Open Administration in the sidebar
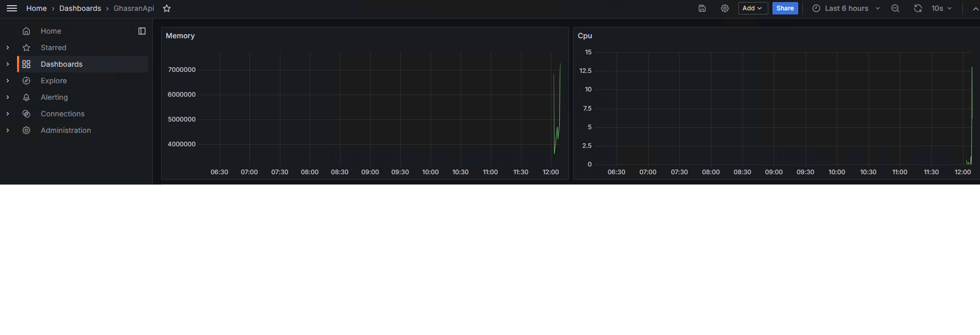 66,130
